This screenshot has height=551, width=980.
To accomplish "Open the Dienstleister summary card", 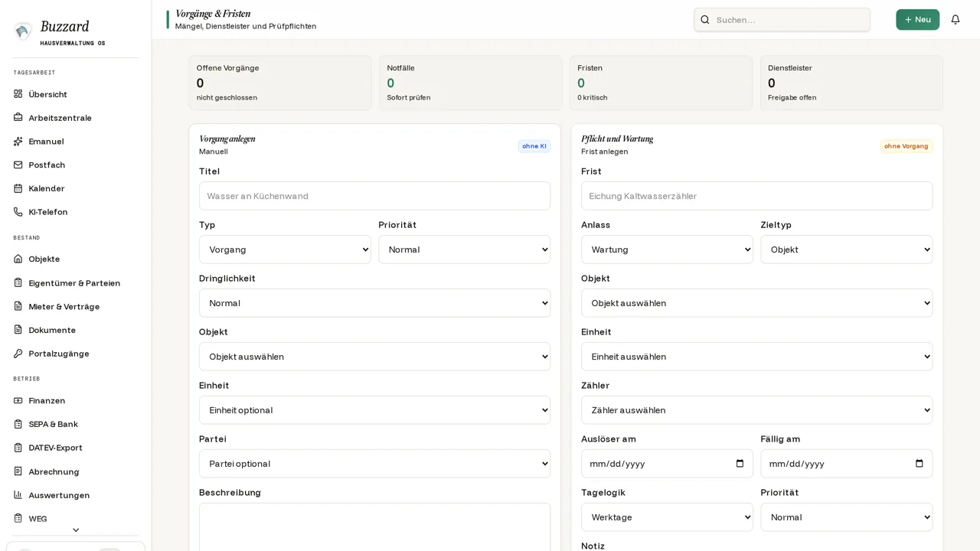I will pyautogui.click(x=851, y=83).
